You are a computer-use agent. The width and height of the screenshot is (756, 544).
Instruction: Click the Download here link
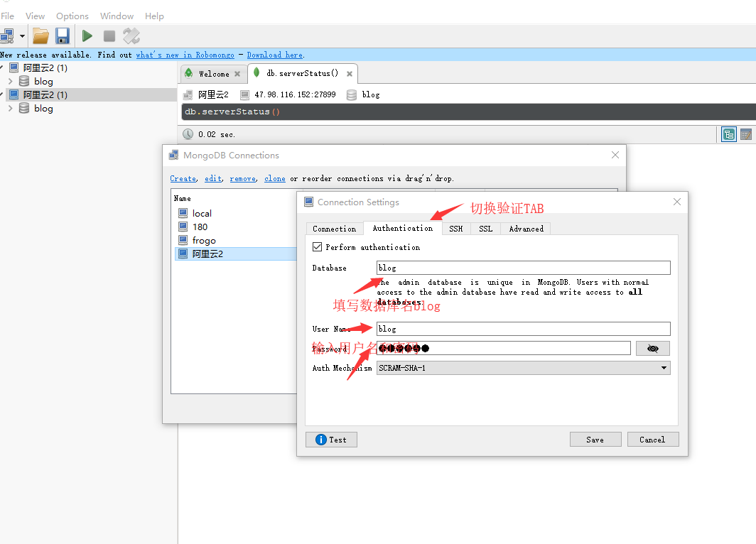coord(275,55)
